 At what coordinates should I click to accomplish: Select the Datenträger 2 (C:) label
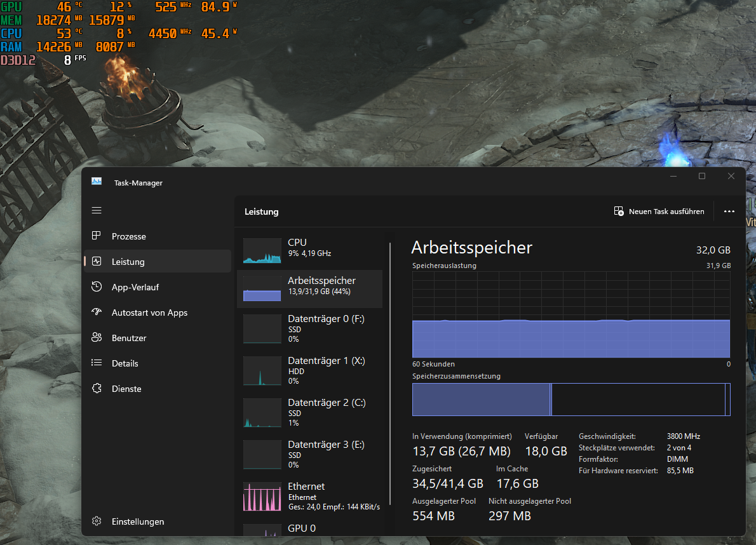tap(327, 402)
